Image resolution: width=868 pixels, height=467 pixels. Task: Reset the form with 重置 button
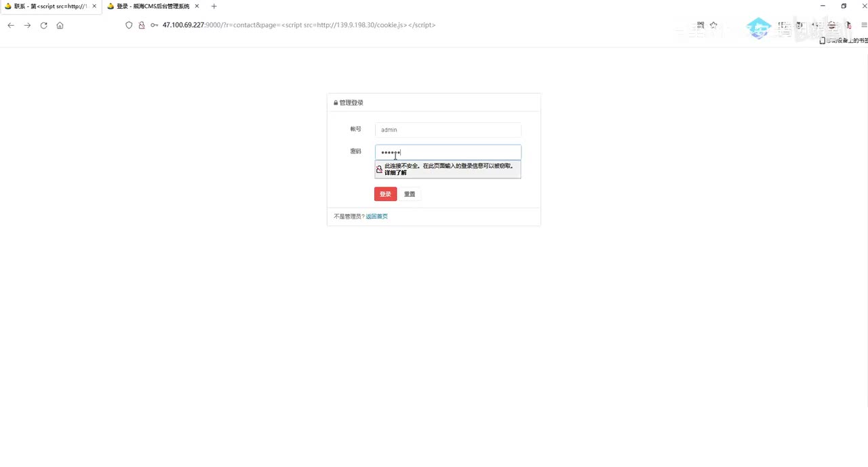click(x=410, y=194)
